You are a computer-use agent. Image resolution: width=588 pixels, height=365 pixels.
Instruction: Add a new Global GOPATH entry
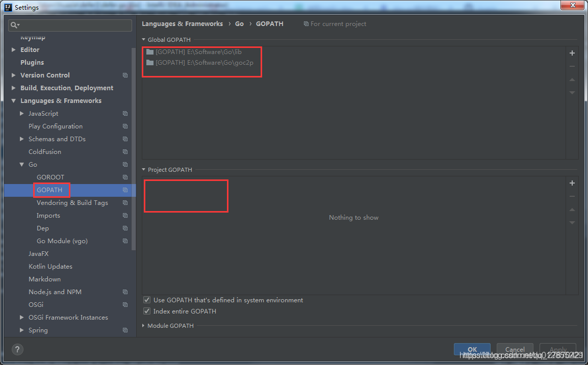572,53
